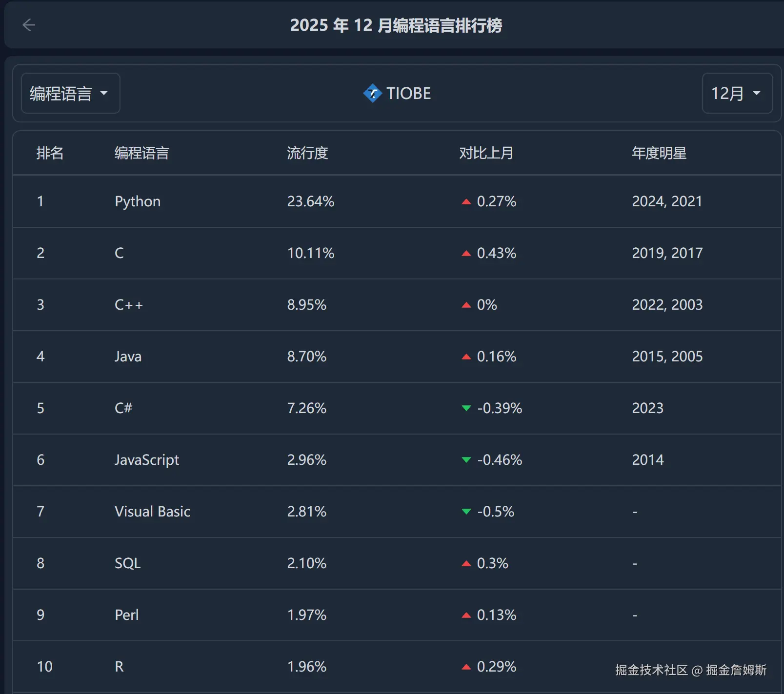The width and height of the screenshot is (784, 694).
Task: Click the 编程语言 column header
Action: (141, 153)
